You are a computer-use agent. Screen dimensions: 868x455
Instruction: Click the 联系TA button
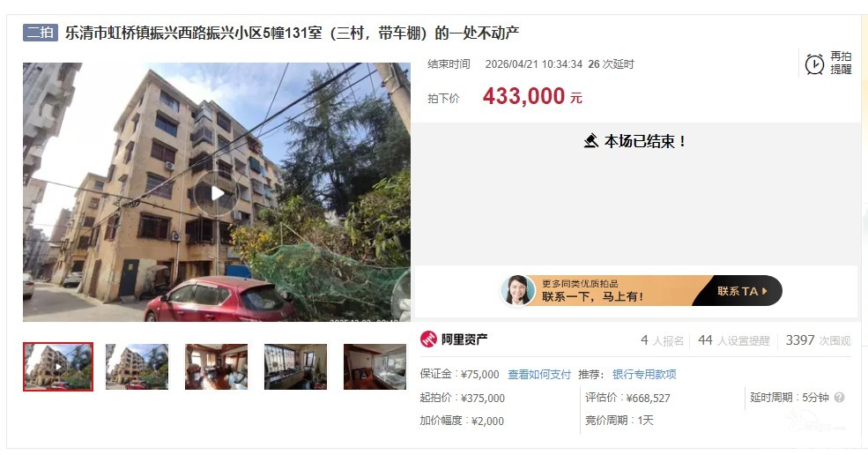tap(742, 291)
